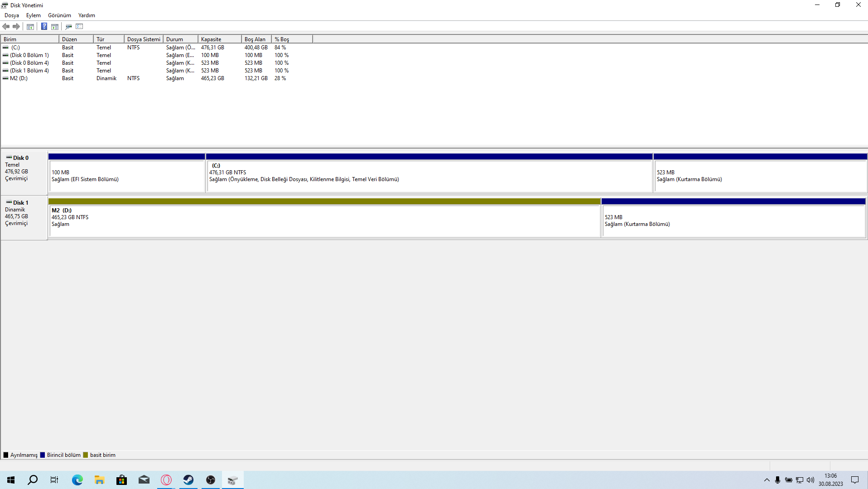Open Microsoft Store from the taskbar

point(122,480)
